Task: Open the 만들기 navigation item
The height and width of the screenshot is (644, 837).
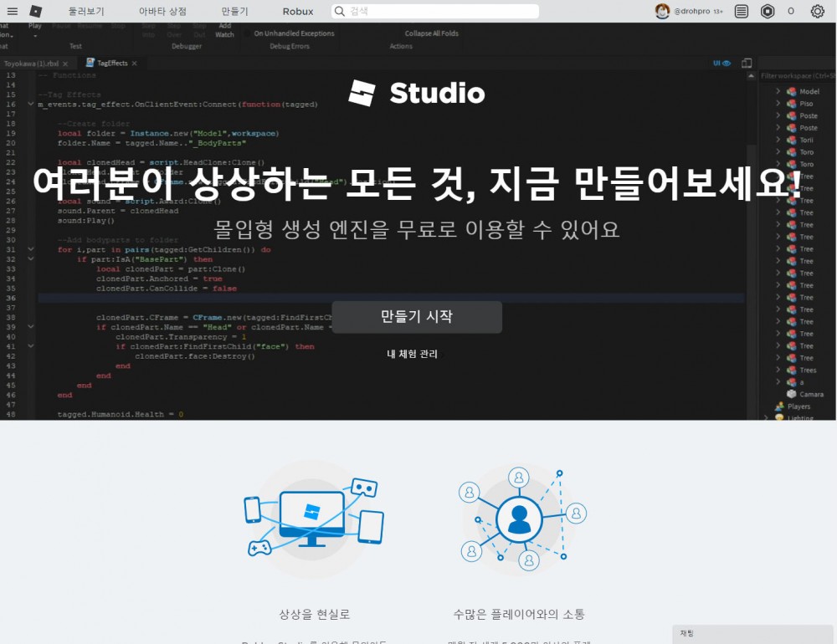Action: click(235, 11)
